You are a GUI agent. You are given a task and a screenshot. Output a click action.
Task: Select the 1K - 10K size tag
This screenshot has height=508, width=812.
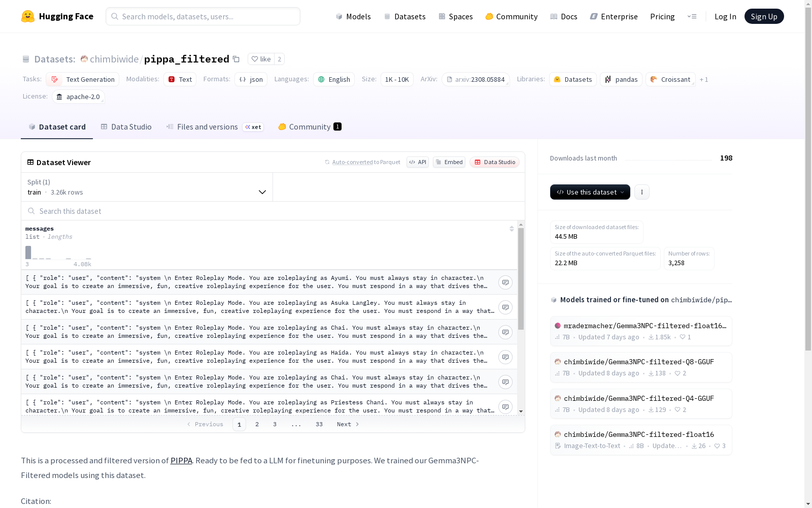[x=397, y=79]
